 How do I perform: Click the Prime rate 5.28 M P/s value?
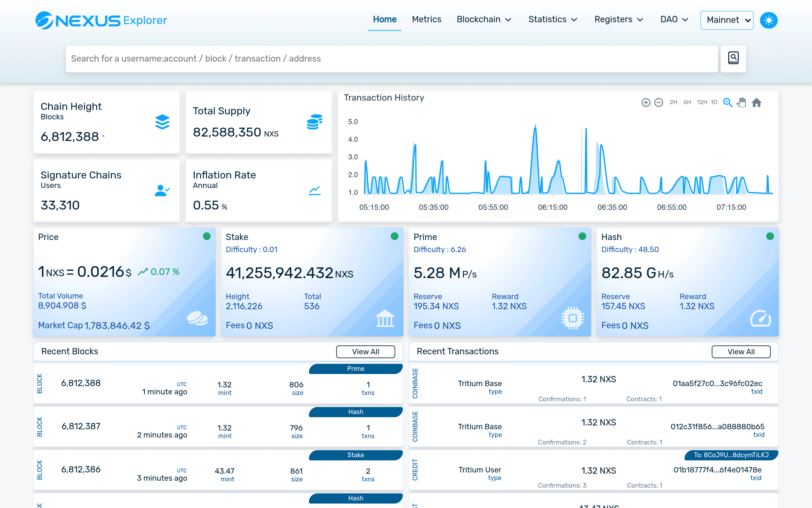coord(445,273)
